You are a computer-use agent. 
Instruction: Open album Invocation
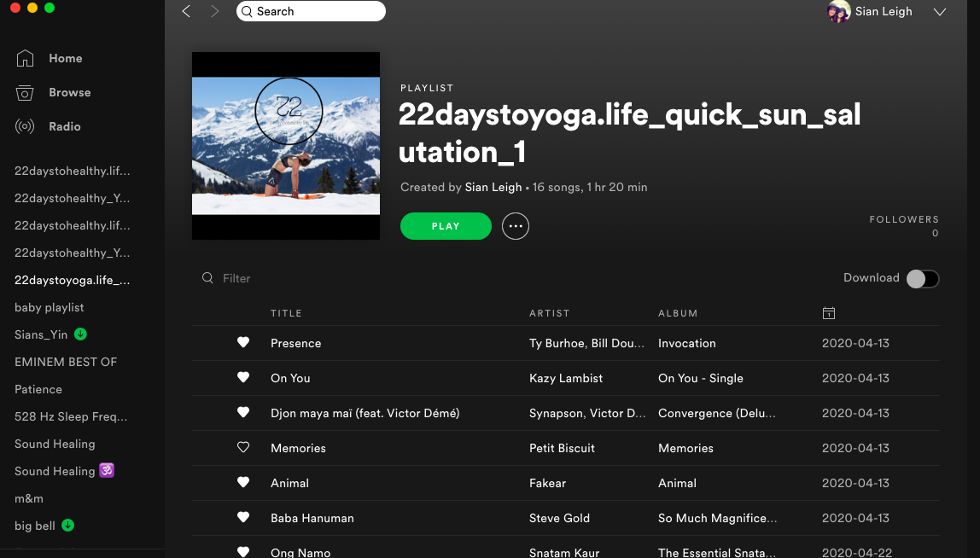(x=687, y=343)
